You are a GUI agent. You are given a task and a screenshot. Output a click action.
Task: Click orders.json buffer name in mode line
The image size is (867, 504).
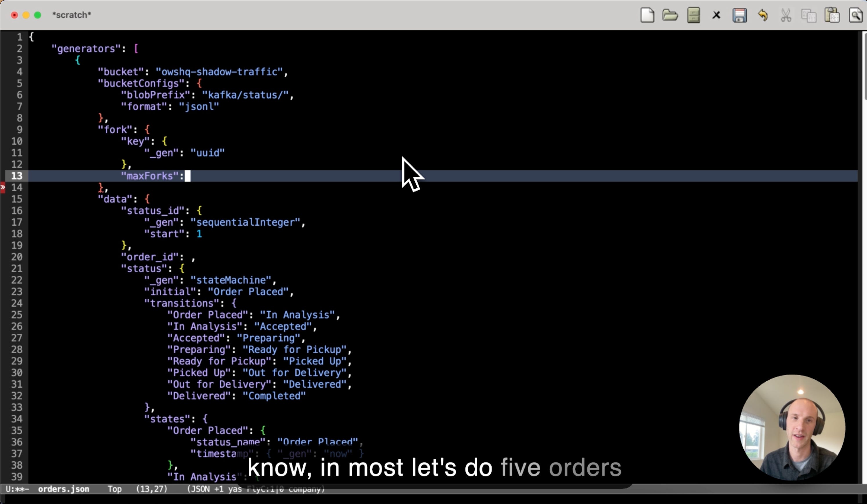[x=63, y=489]
